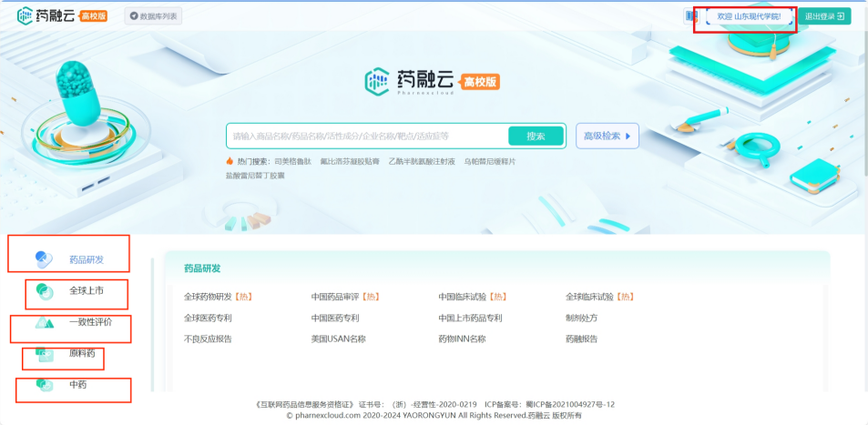Search hot term 乙酰半胱氨酸注射液
This screenshot has width=868, height=425.
(x=422, y=162)
